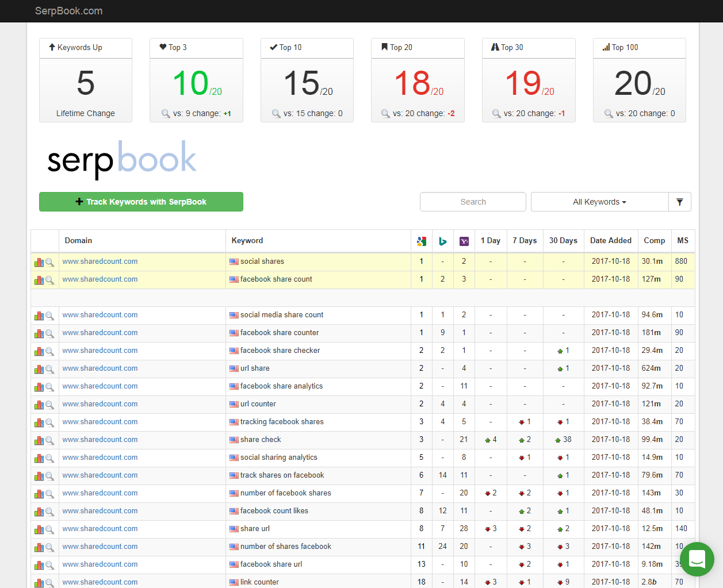Expand the All Keywords dropdown
The image size is (723, 588).
599,202
